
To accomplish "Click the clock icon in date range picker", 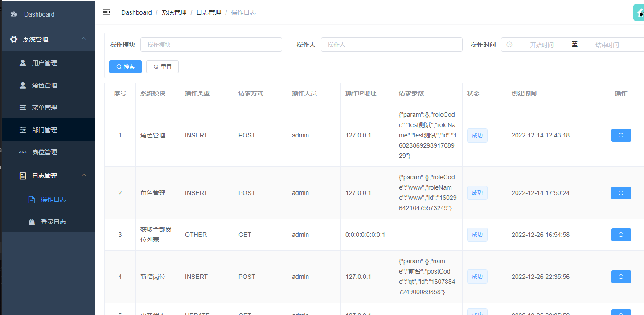I will pos(509,45).
